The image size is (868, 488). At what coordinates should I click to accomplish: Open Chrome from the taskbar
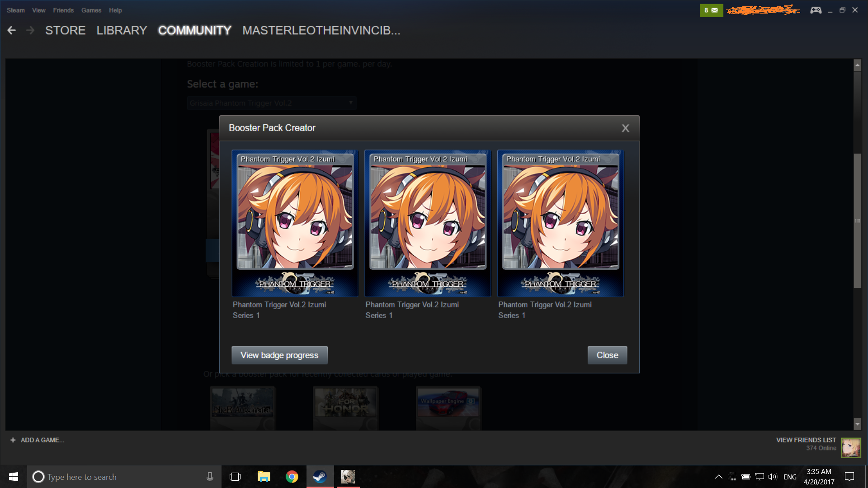click(292, 477)
